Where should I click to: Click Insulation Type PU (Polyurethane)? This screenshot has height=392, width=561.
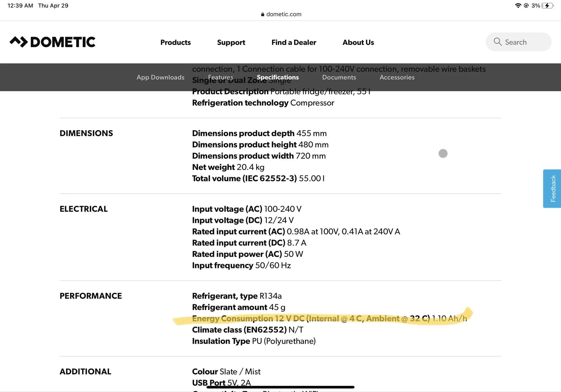click(254, 341)
